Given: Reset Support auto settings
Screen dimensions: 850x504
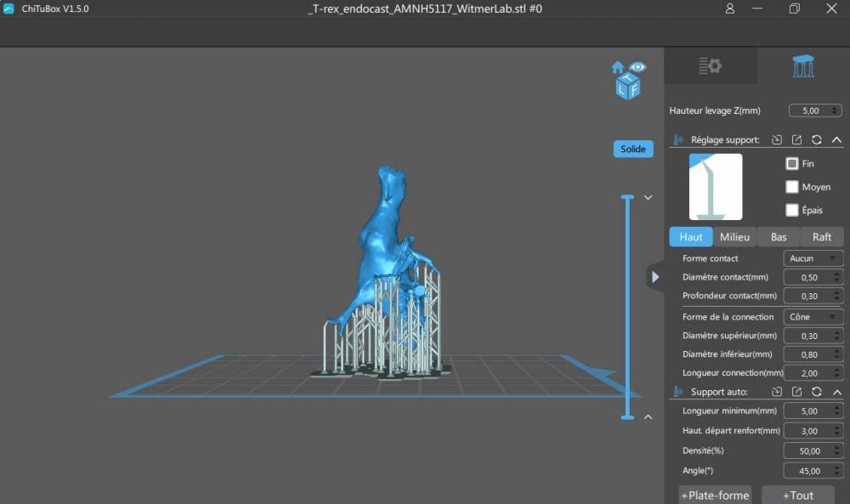Looking at the screenshot, I should tap(816, 391).
